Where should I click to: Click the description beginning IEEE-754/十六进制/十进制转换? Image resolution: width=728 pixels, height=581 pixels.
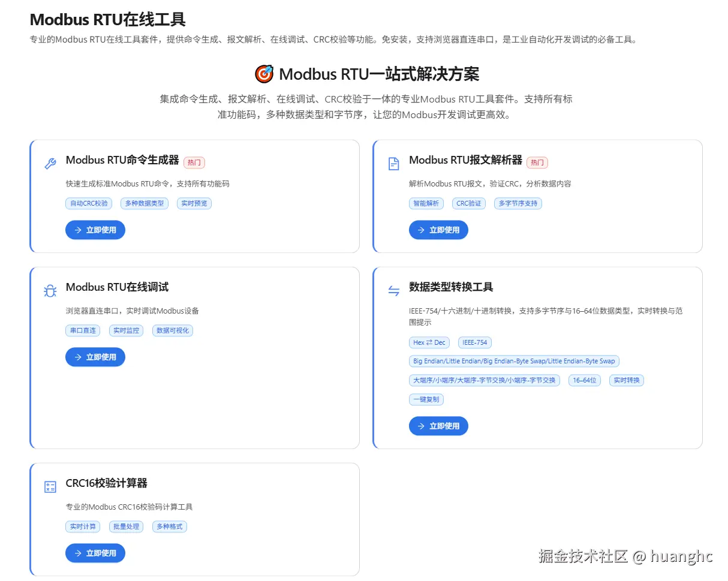coord(546,316)
